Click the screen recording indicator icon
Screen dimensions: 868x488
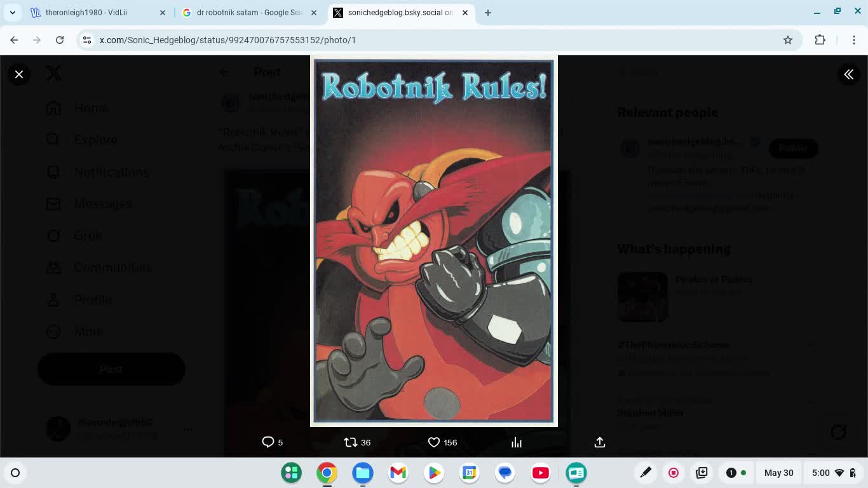click(674, 473)
